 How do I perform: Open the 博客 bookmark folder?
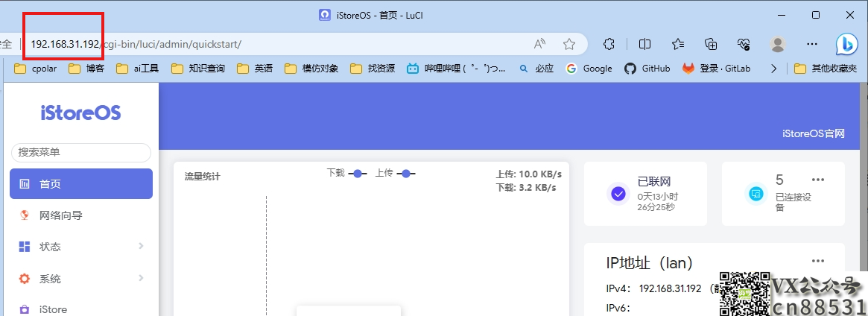click(86, 69)
